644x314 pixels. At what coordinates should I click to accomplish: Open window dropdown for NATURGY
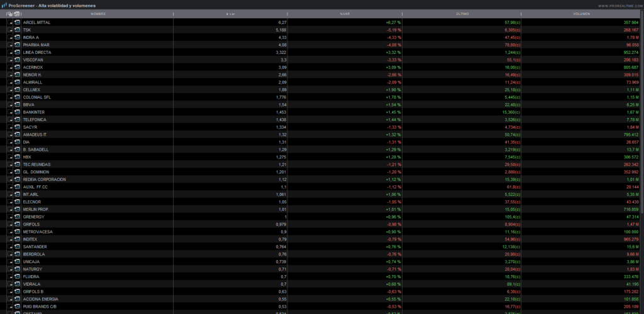click(10, 269)
